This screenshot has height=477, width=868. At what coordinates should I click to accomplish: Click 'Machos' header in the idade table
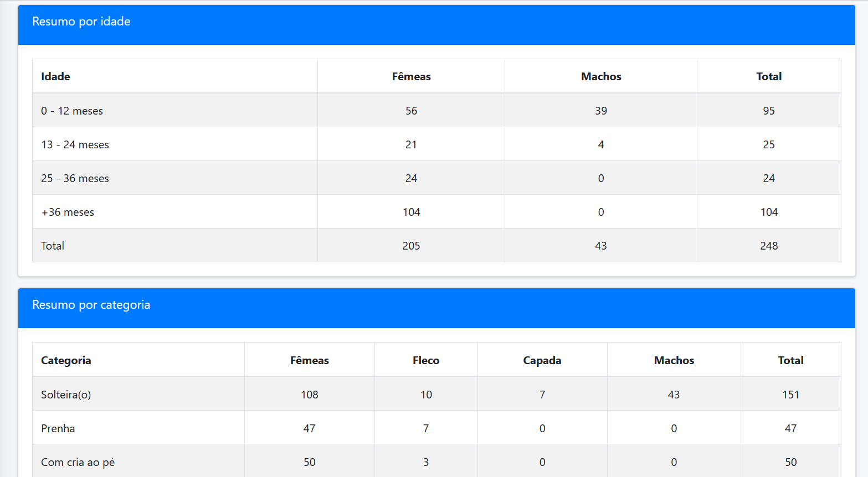pyautogui.click(x=601, y=76)
